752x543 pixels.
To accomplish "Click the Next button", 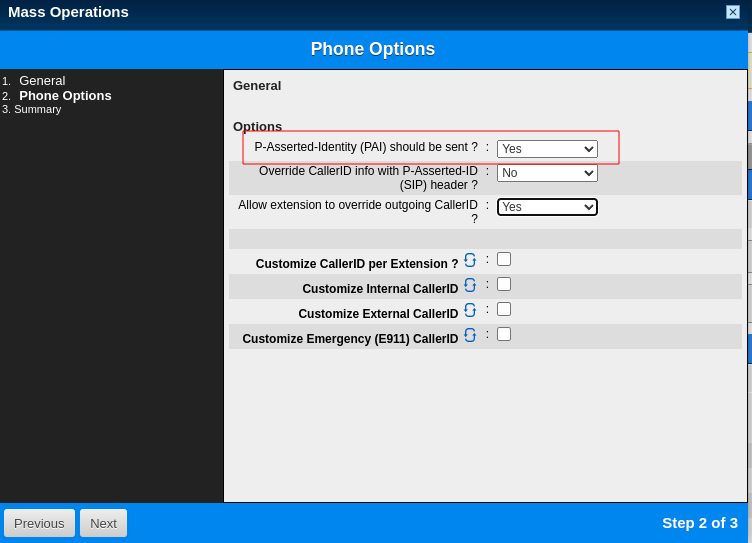I will click(104, 523).
